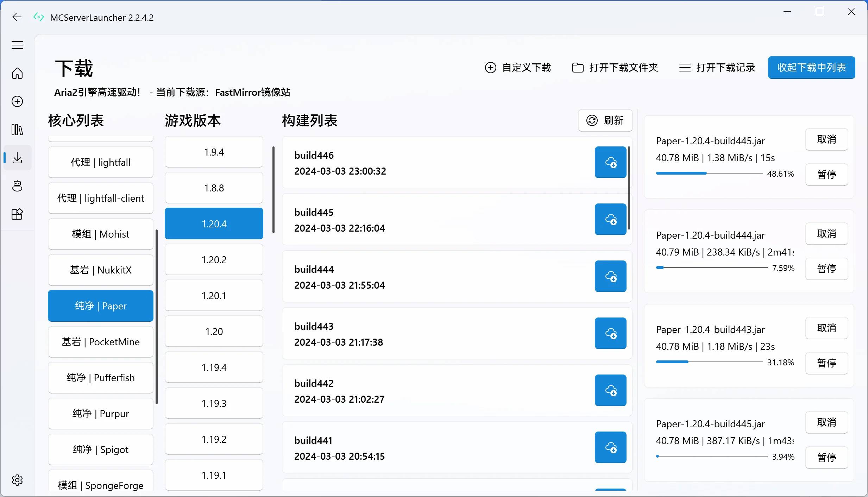Open 打开下载记录 download history
This screenshot has height=497, width=868.
point(717,67)
